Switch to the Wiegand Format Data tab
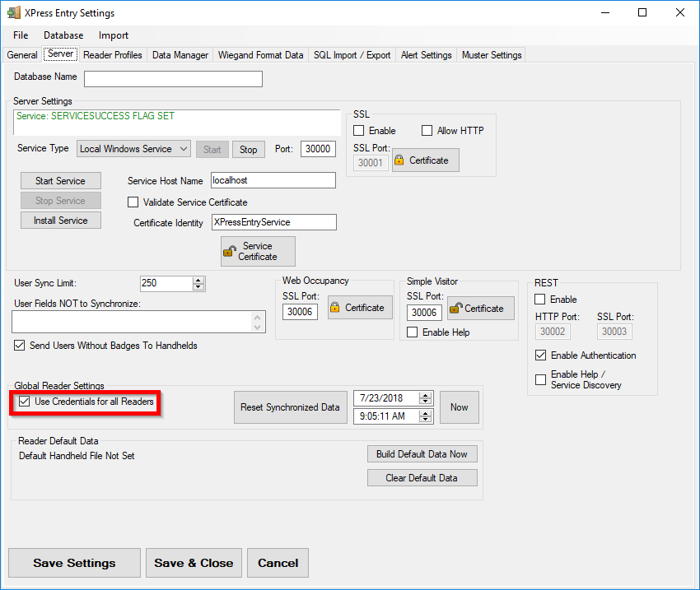 click(260, 55)
